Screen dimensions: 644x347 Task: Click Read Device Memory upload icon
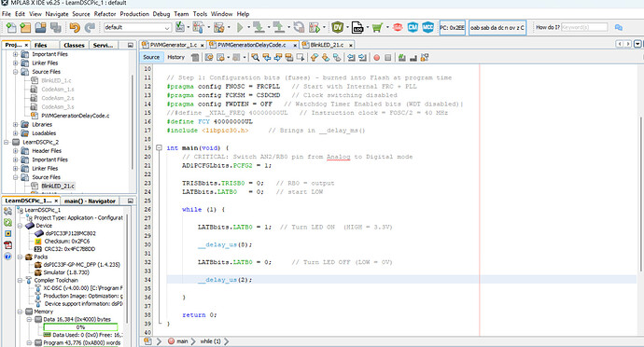(279, 27)
